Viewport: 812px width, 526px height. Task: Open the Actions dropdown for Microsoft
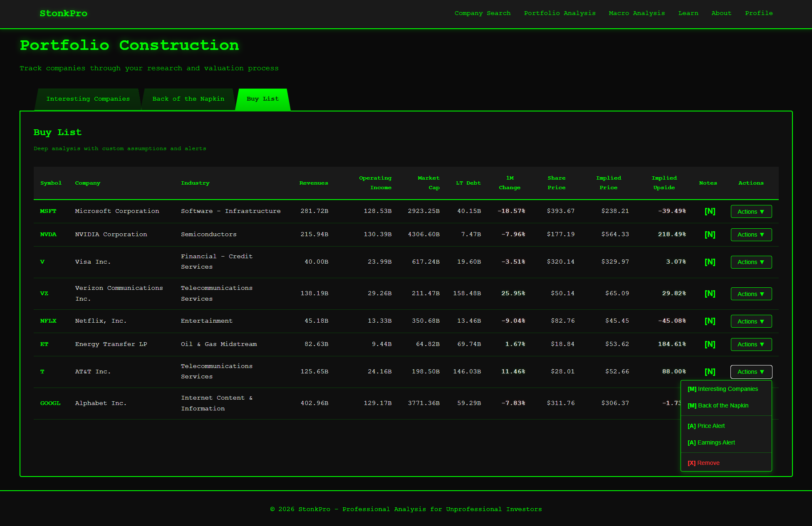click(x=751, y=211)
